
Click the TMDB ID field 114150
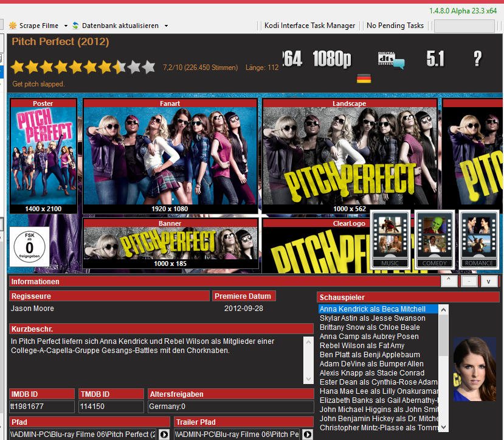tap(111, 407)
